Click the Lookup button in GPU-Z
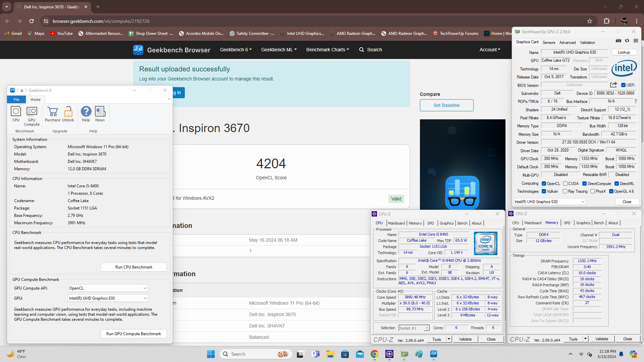The width and height of the screenshot is (644, 362). [x=624, y=52]
